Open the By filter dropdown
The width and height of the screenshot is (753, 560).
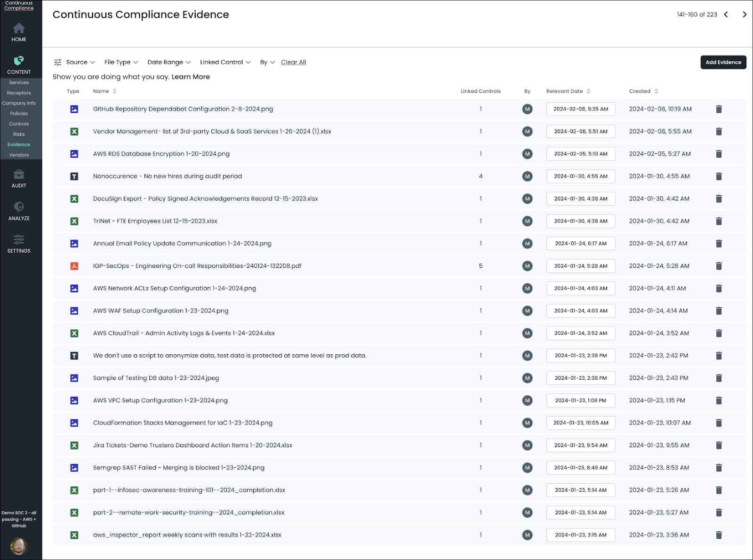tap(267, 62)
